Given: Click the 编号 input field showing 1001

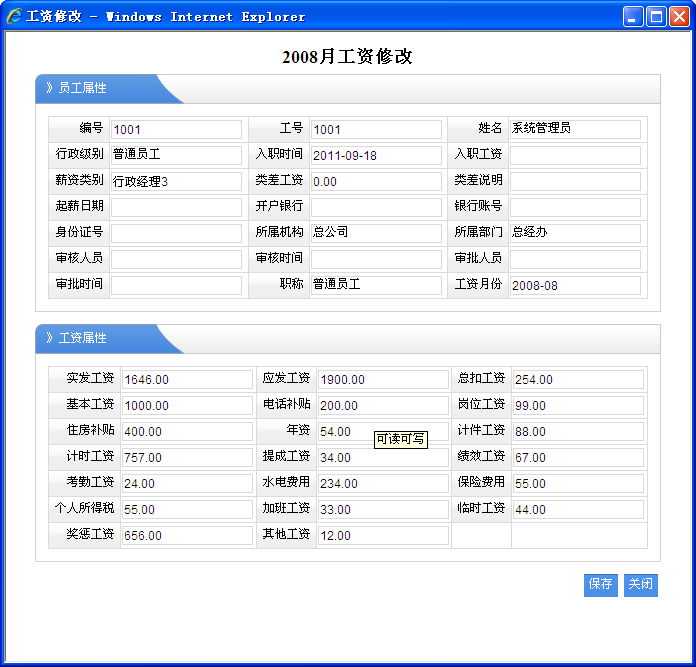Looking at the screenshot, I should point(176,129).
